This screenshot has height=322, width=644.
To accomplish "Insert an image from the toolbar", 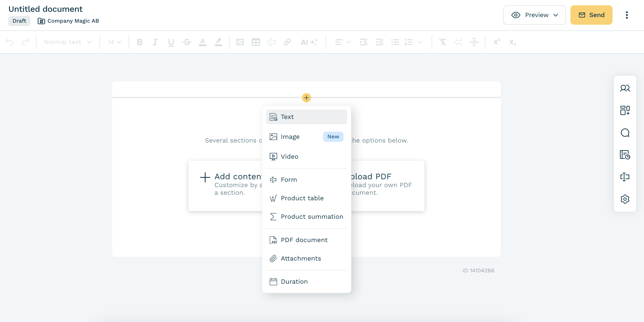I will pyautogui.click(x=240, y=42).
